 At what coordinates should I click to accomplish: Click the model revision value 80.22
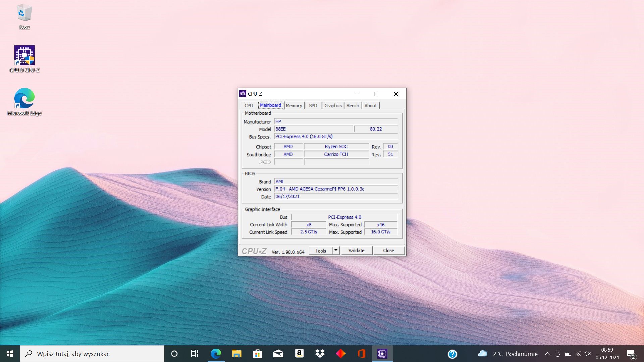click(376, 129)
